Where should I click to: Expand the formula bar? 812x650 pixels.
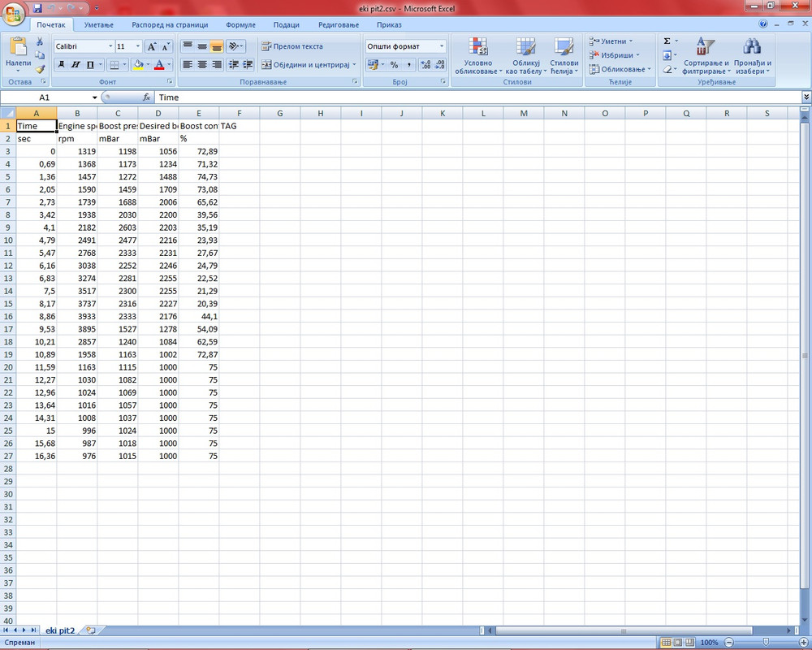(x=806, y=97)
